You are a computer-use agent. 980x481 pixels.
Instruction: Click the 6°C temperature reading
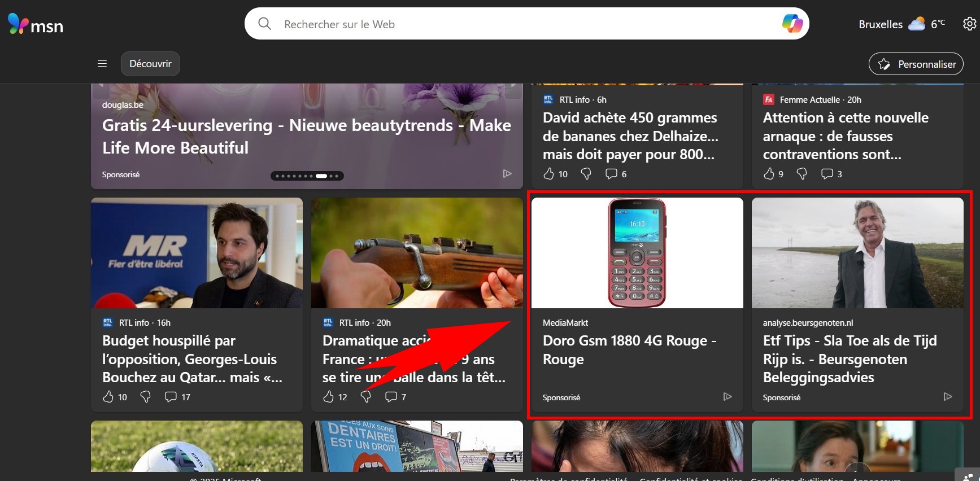pos(938,24)
